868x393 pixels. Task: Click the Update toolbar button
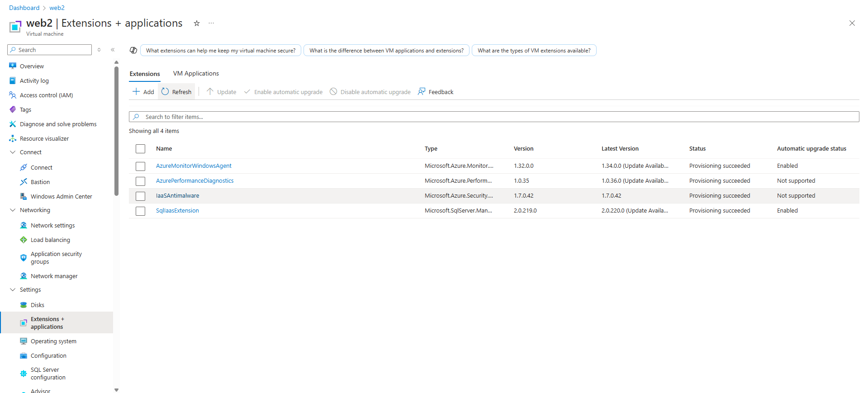221,92
